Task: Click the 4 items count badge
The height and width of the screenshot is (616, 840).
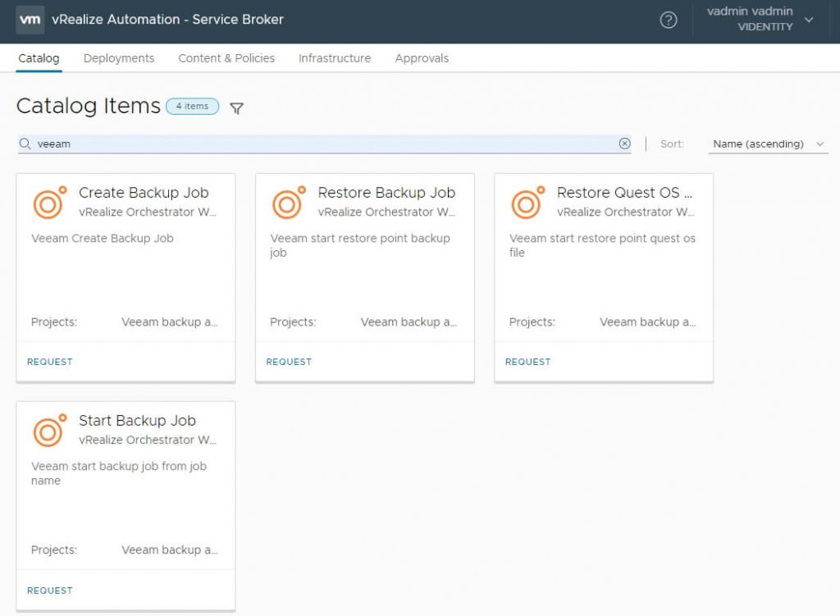Action: 192,106
